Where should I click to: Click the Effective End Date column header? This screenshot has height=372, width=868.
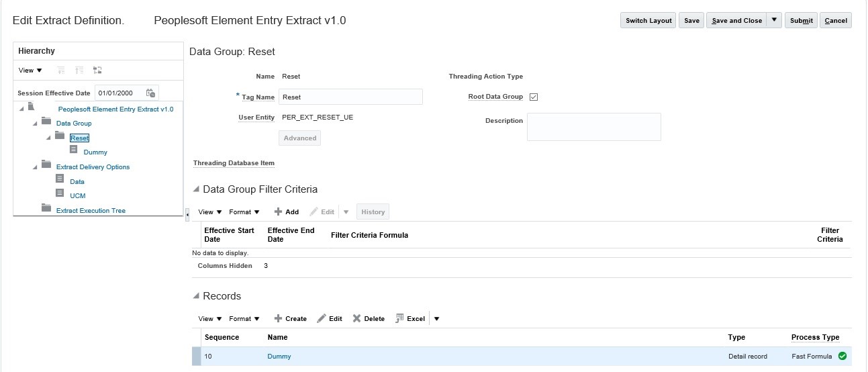pos(291,235)
